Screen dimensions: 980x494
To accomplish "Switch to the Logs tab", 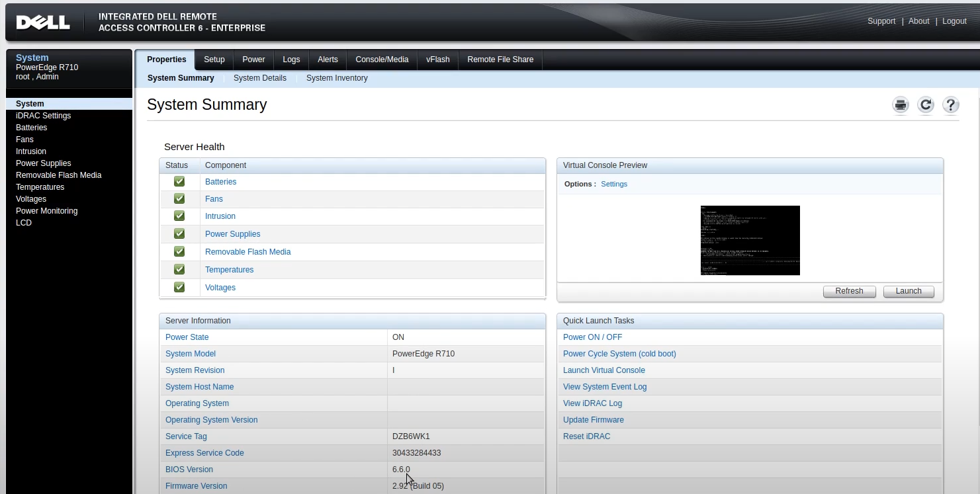I will click(x=291, y=60).
